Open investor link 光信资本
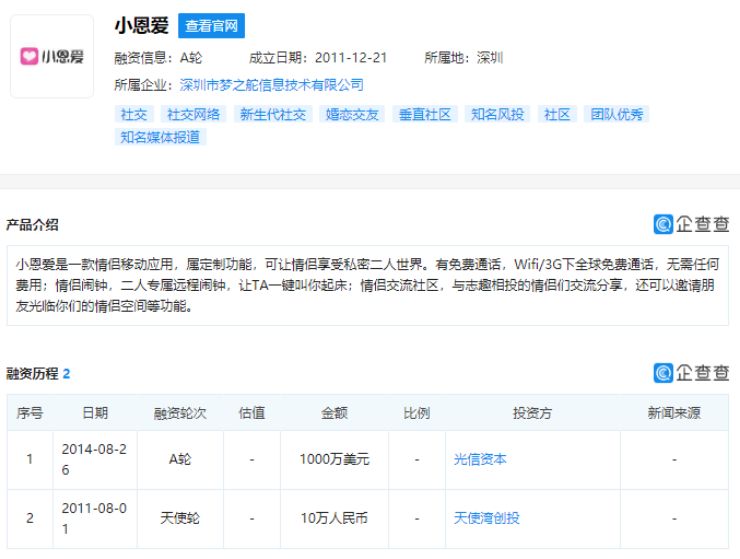 pyautogui.click(x=480, y=459)
